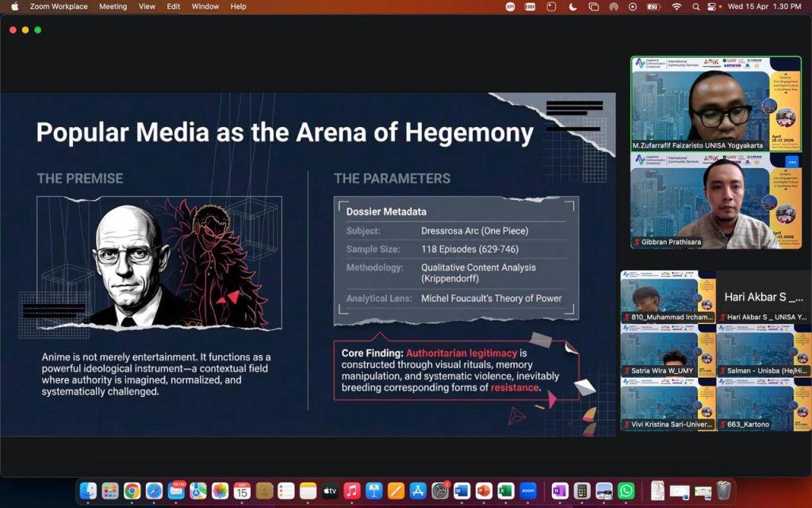Open the Zoom Workplace menu
812x508 pixels.
point(59,6)
